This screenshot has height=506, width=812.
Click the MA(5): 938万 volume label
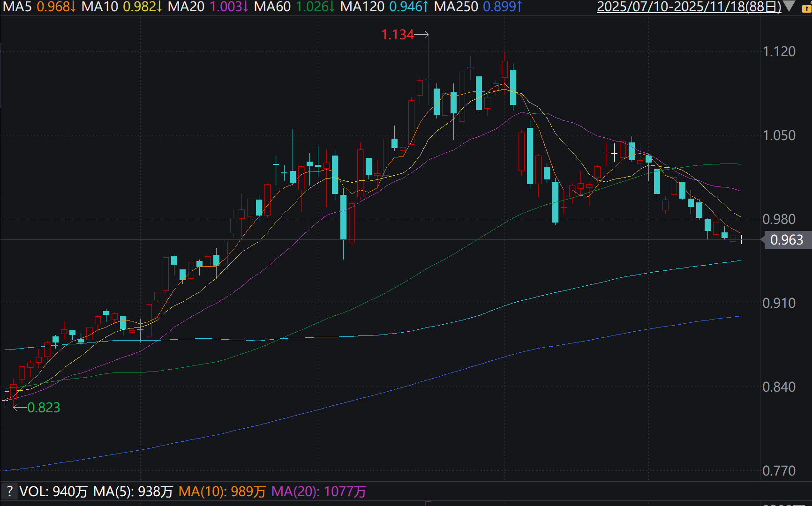133,491
